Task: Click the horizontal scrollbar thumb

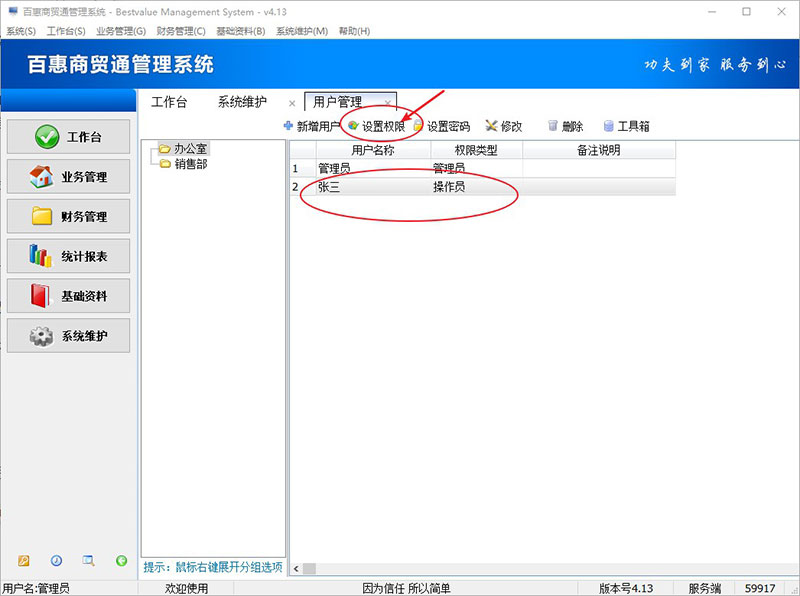Action: tap(309, 568)
